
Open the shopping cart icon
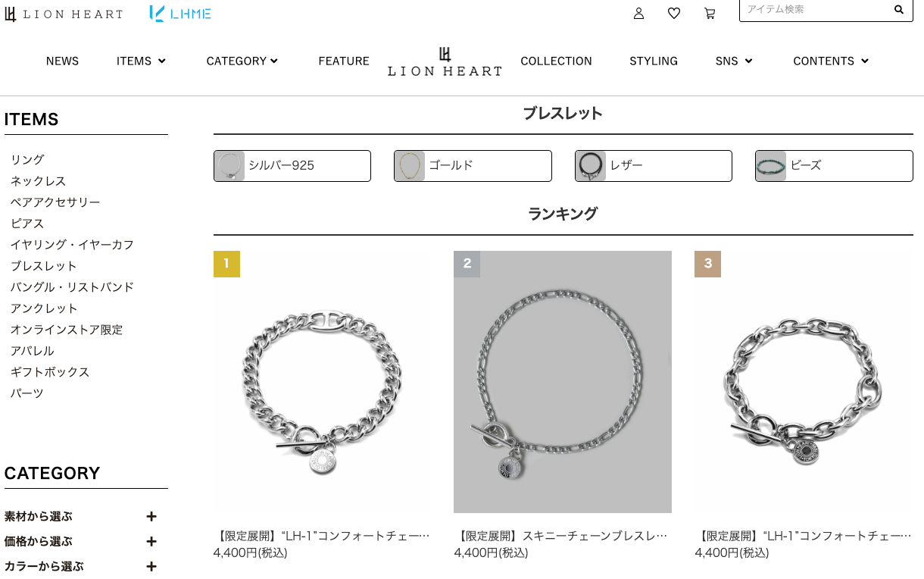click(710, 13)
